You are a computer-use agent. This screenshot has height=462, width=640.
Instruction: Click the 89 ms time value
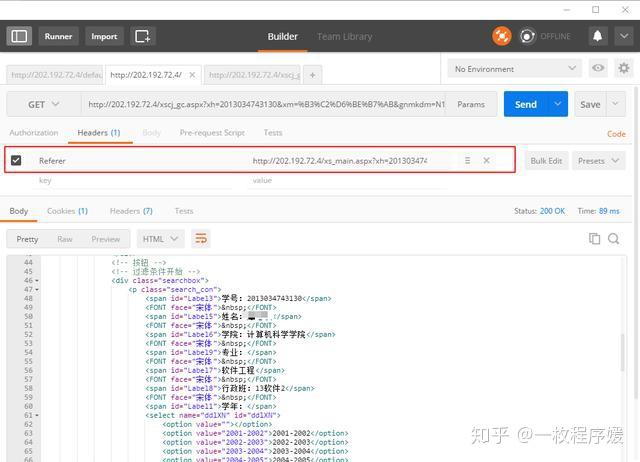609,211
